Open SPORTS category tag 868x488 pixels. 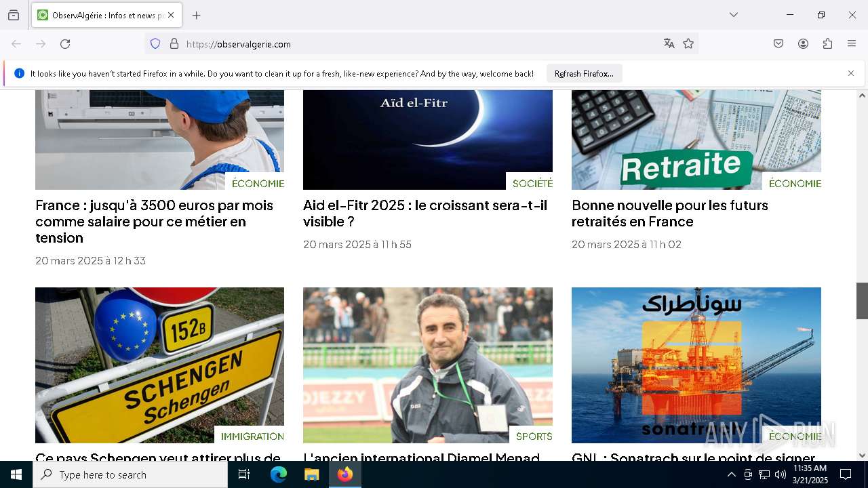[534, 436]
